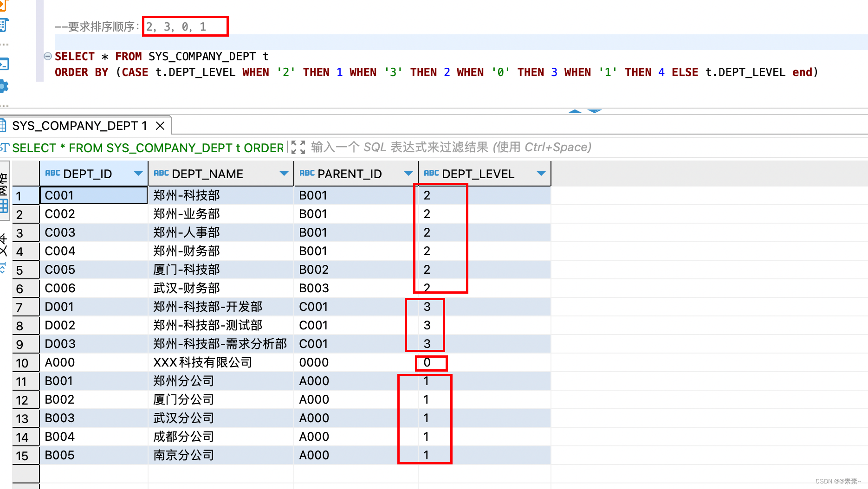Screen dimensions: 868x489
Task: Select cell A000 in DEPT_ID column
Action: coord(94,362)
